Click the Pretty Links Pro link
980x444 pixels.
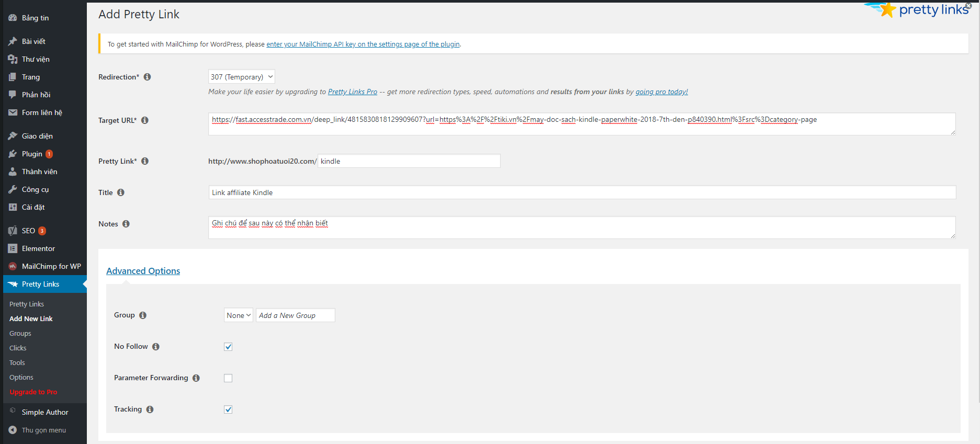click(x=353, y=92)
